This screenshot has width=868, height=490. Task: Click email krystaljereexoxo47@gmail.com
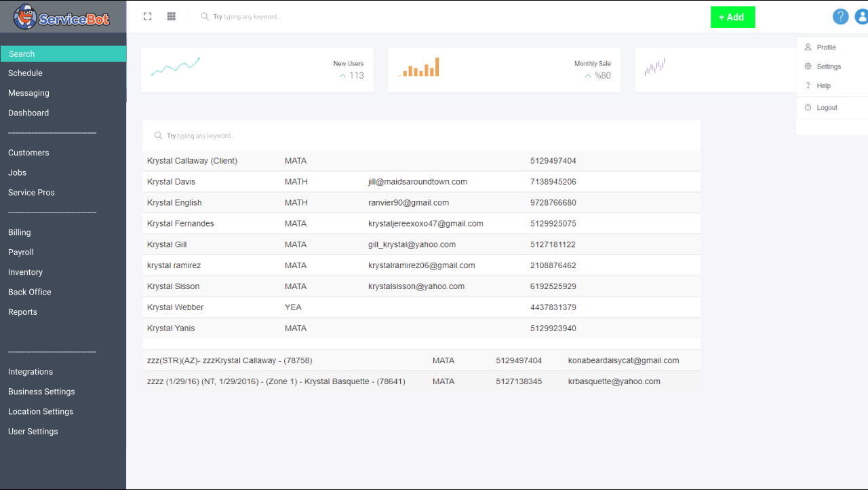tap(426, 223)
